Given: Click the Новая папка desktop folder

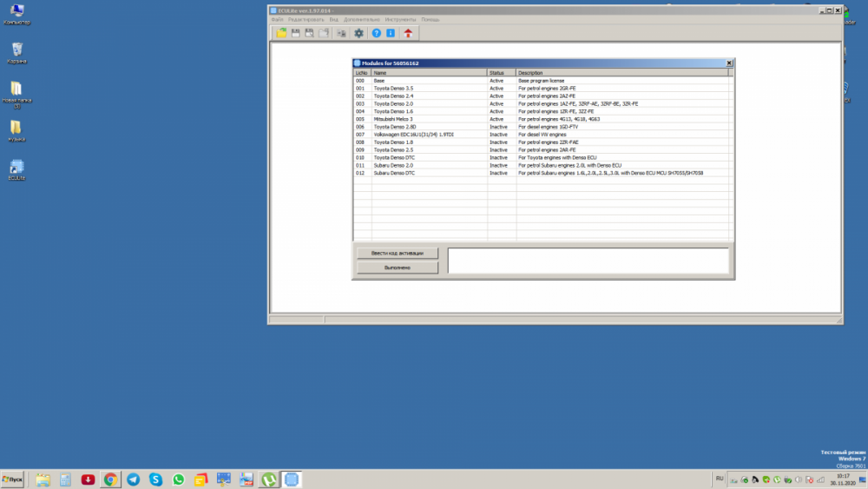Looking at the screenshot, I should [16, 94].
